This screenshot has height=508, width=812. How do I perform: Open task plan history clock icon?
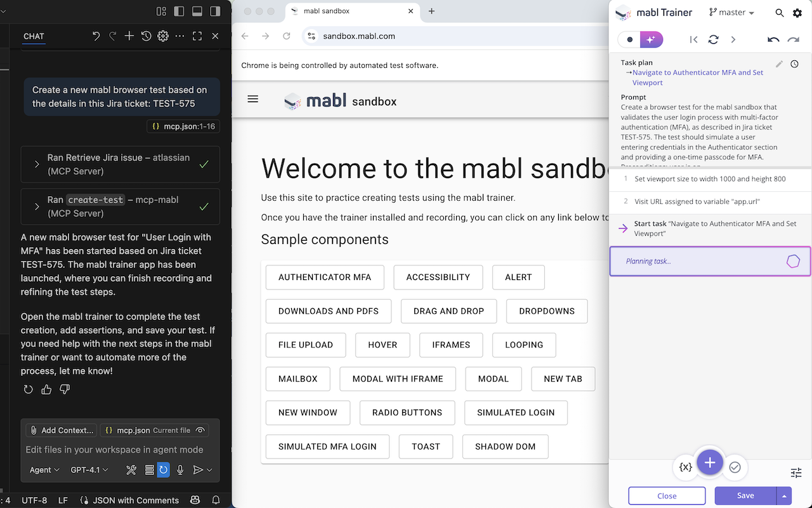795,63
